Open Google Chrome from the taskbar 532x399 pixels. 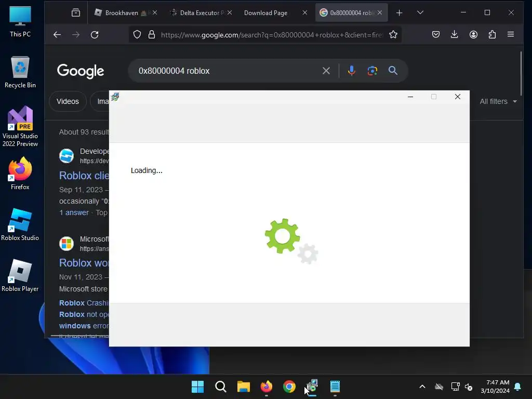[x=289, y=387]
